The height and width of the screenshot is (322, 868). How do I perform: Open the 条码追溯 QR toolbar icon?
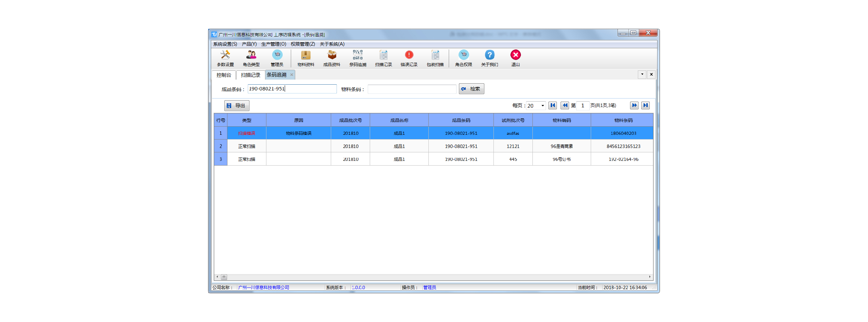(x=358, y=58)
